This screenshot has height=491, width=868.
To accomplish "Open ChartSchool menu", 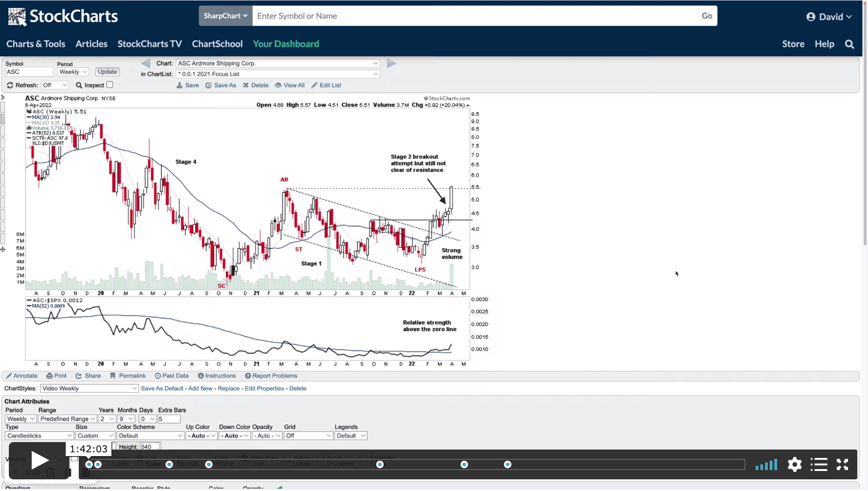I will (217, 44).
